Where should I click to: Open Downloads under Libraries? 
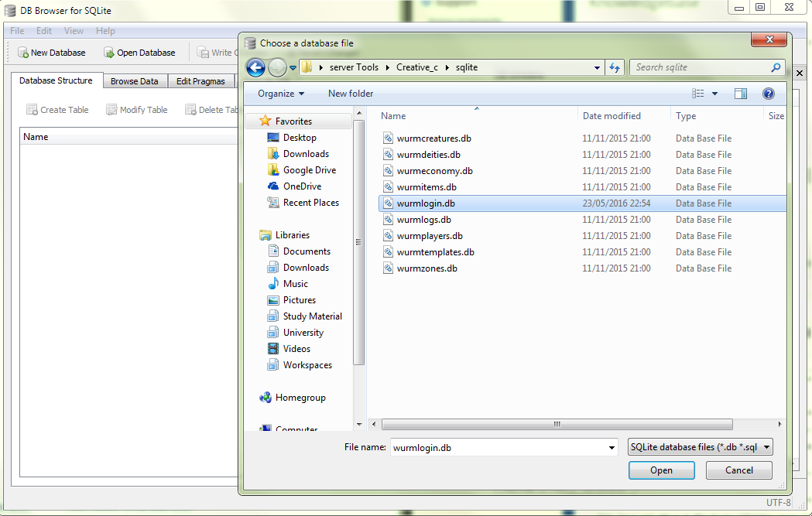306,268
